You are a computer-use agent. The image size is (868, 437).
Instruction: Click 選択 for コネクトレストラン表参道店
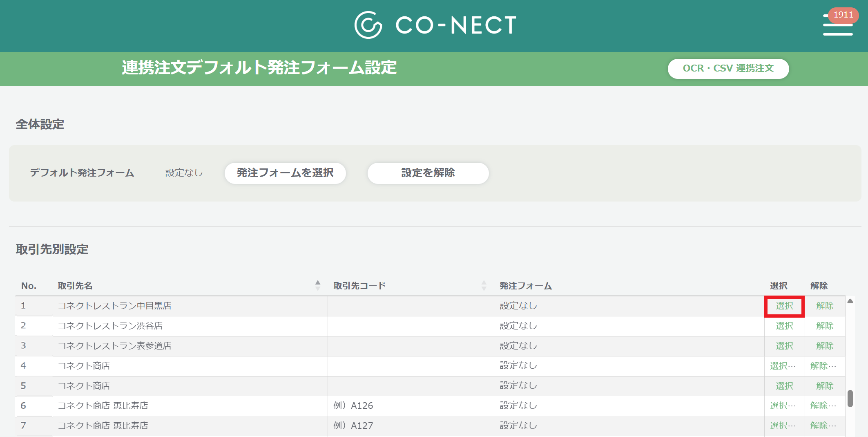(784, 346)
